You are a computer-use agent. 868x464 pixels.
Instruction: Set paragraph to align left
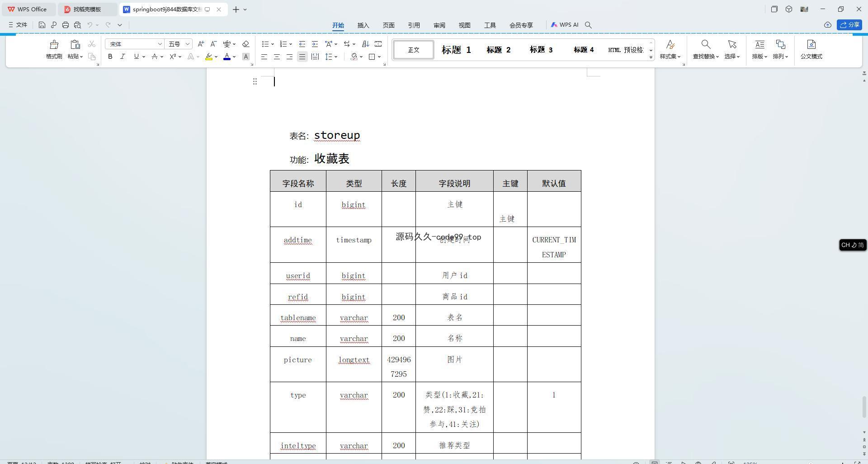point(264,57)
